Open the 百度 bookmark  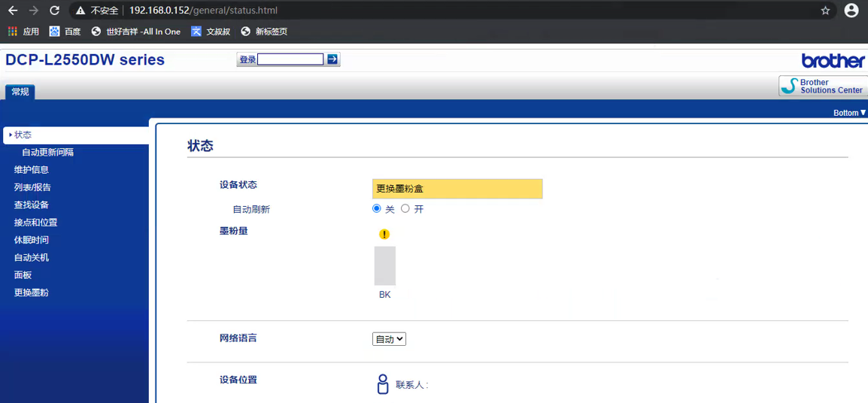[65, 32]
